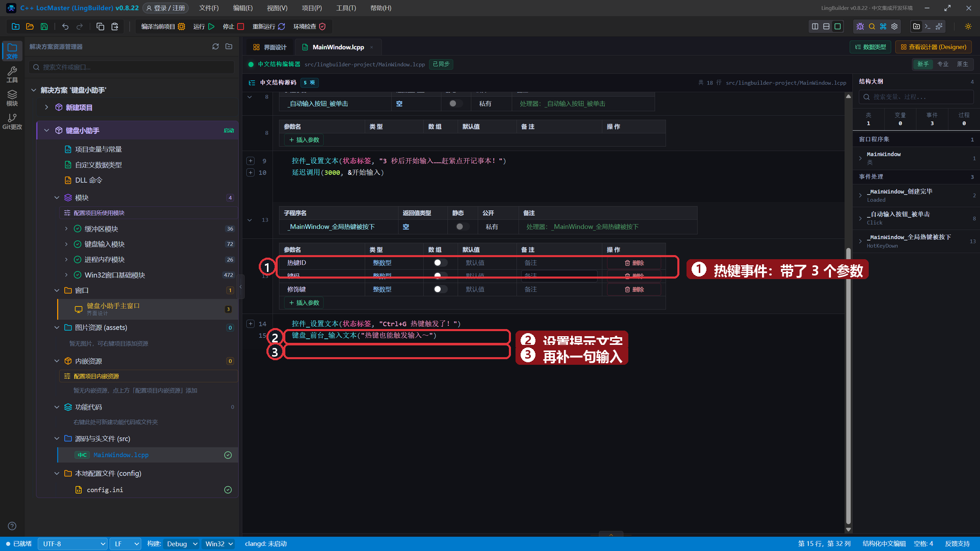Click the undo arrow icon
Screen dimensions: 980x551
[x=65, y=27]
